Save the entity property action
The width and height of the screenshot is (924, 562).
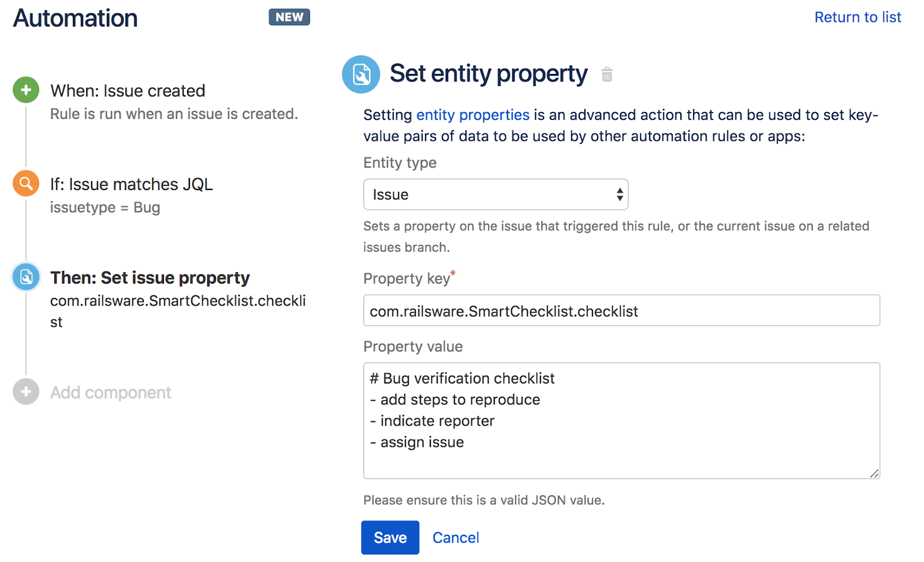[390, 538]
